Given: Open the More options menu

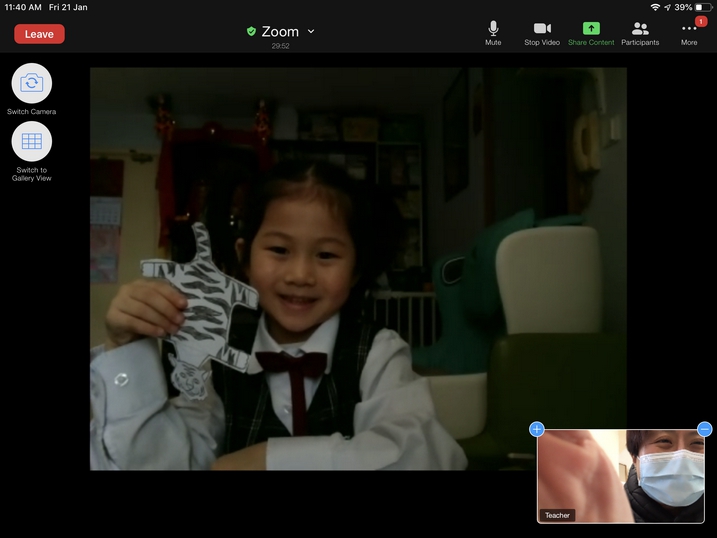Looking at the screenshot, I should (x=689, y=34).
